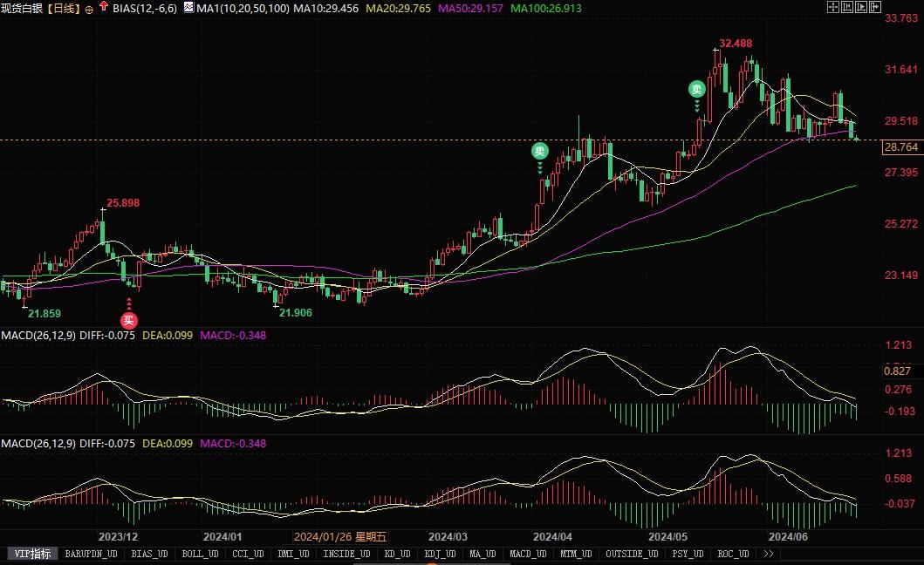924x565 pixels.
Task: Click the crosshair icon in top-right toolbar
Action: click(832, 7)
